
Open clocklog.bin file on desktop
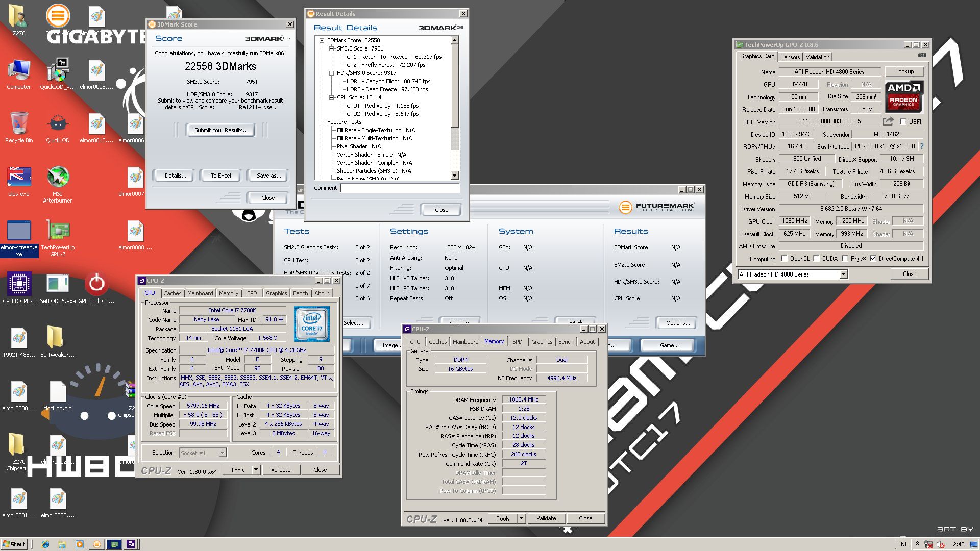click(x=58, y=395)
